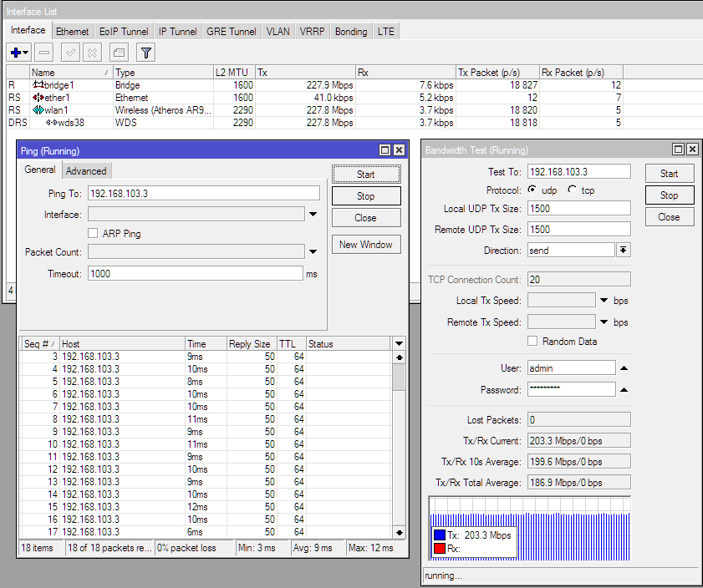Select the tcp protocol radio button

coord(573,190)
